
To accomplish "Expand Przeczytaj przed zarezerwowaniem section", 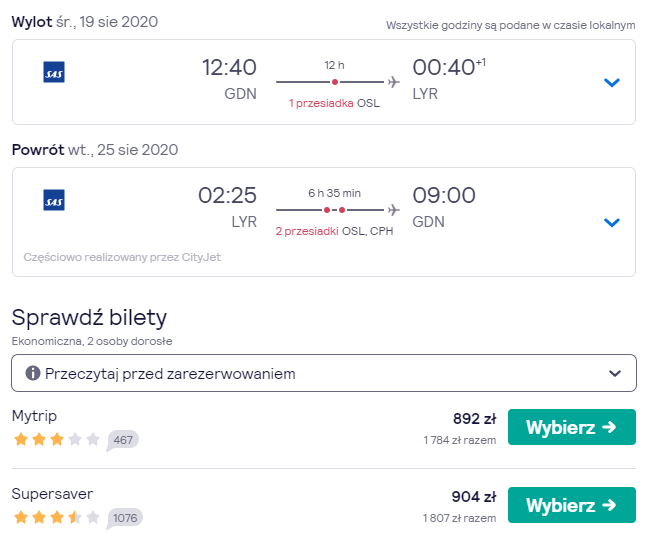I will coord(324,373).
